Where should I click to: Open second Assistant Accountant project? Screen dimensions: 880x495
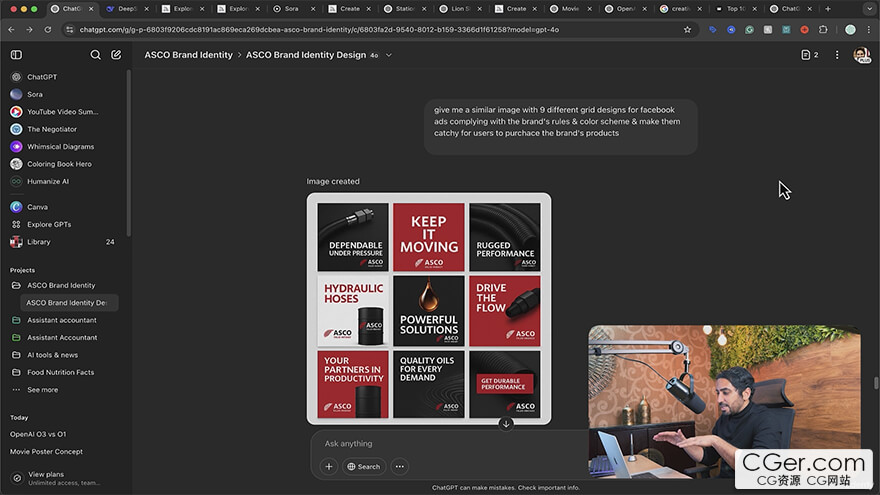[62, 337]
